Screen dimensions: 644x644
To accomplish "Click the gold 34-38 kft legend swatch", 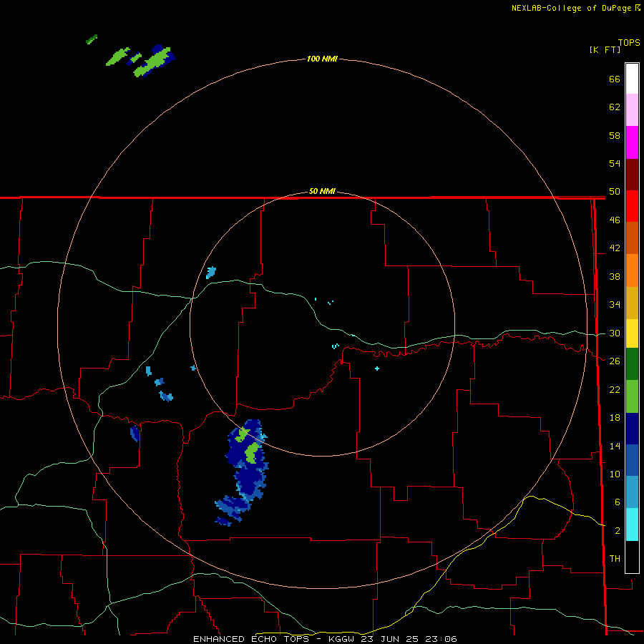I will click(x=632, y=303).
